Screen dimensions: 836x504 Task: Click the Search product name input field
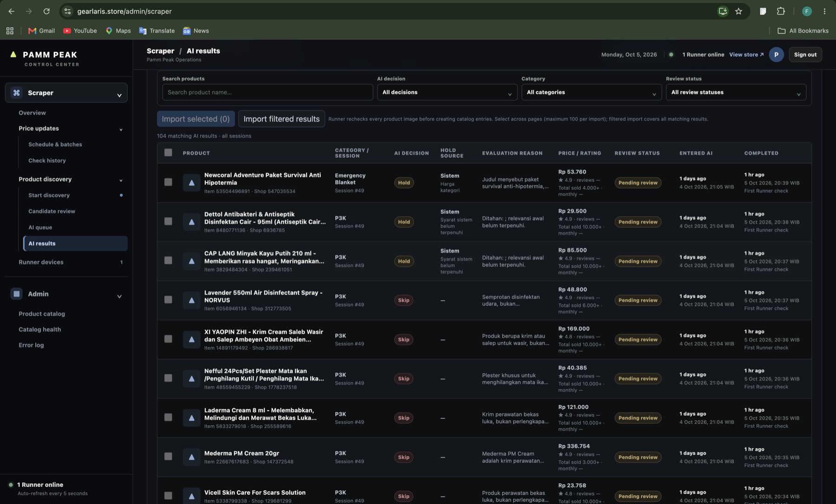click(268, 92)
